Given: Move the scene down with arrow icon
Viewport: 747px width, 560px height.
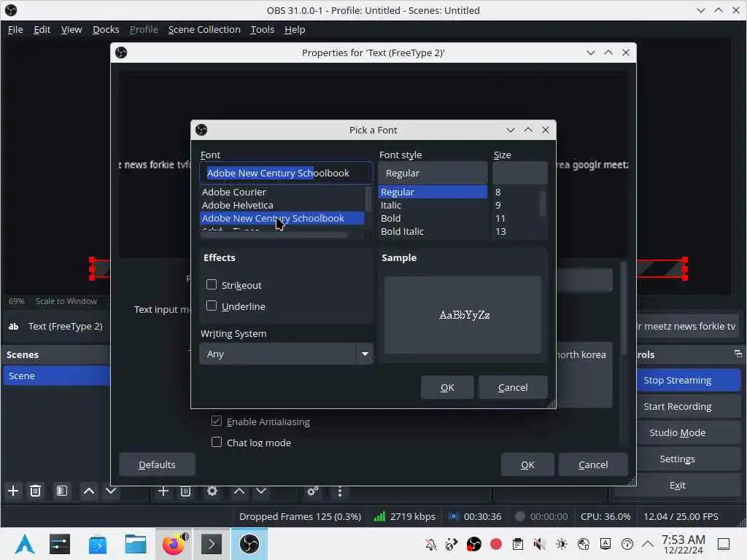Looking at the screenshot, I should (111, 491).
